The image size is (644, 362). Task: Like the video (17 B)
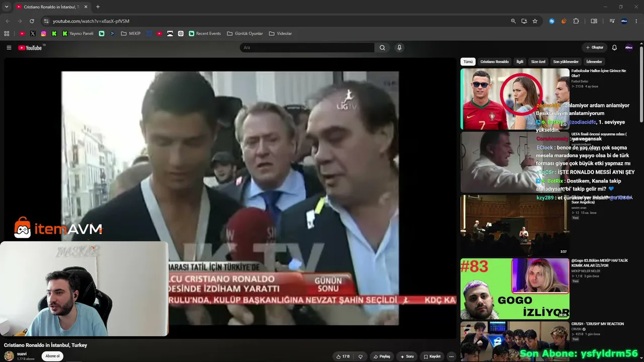pos(343,356)
